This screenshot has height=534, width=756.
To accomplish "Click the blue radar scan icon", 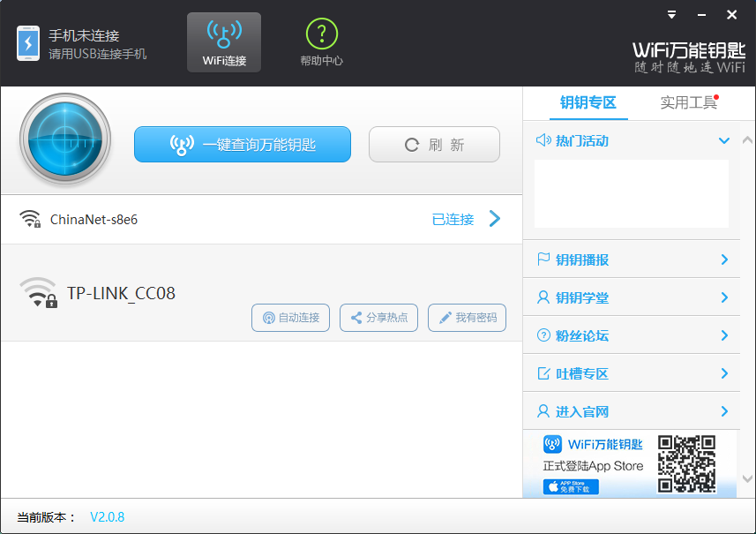I will tap(65, 141).
